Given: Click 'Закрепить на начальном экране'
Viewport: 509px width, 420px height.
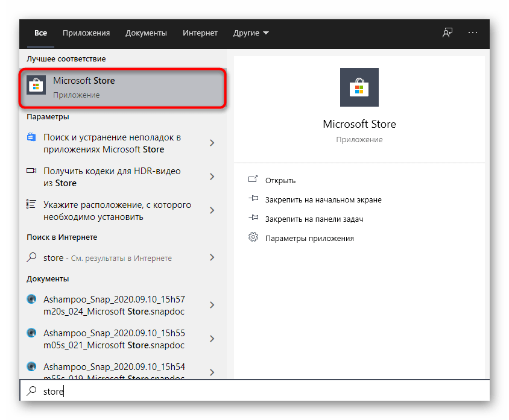Looking at the screenshot, I should click(x=323, y=199).
